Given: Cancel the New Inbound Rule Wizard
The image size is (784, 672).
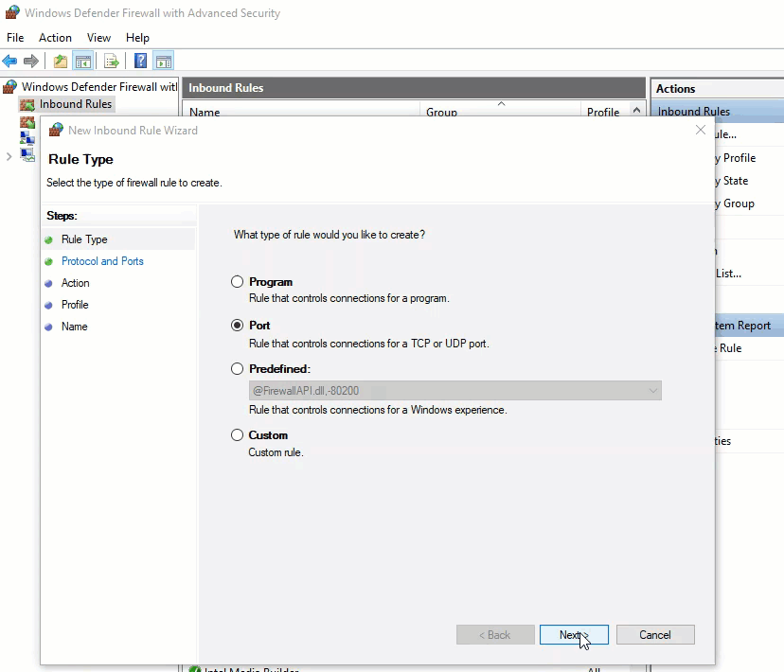Looking at the screenshot, I should (655, 635).
